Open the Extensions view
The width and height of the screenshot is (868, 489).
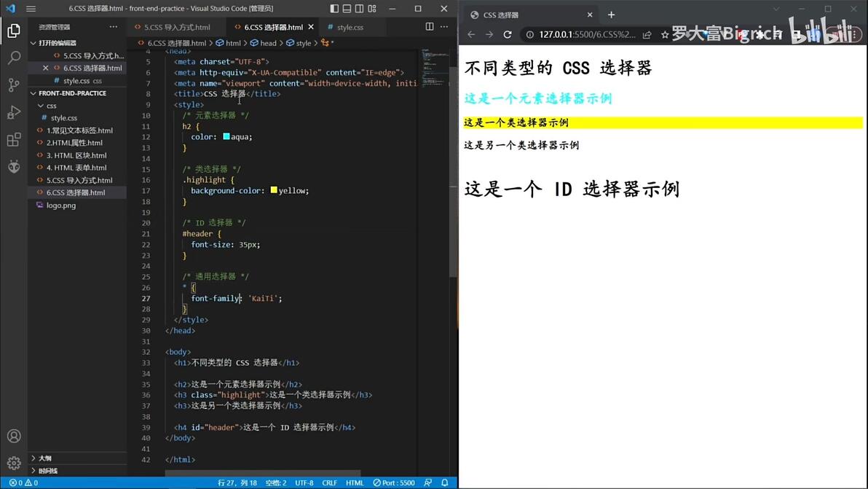[x=14, y=139]
